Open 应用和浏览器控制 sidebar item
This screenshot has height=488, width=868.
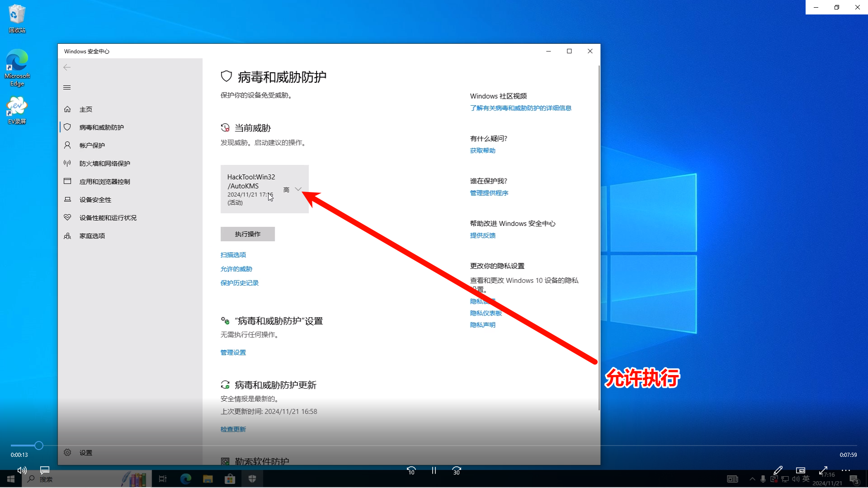tap(130, 182)
